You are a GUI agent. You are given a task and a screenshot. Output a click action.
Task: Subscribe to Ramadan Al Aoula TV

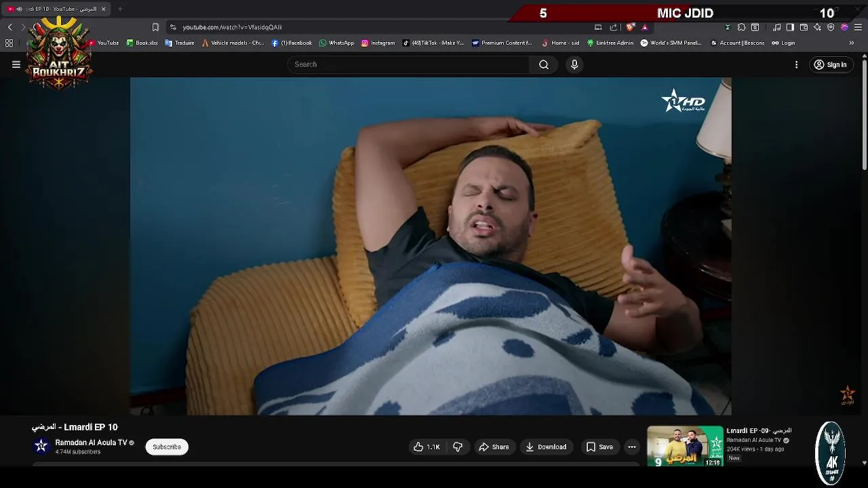point(167,447)
